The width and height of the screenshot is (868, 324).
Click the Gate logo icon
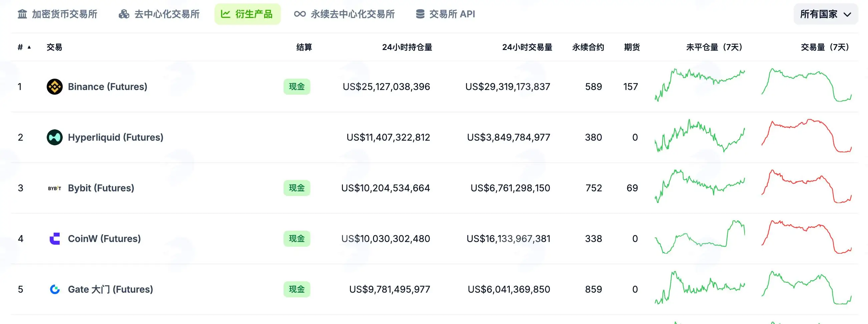[55, 289]
